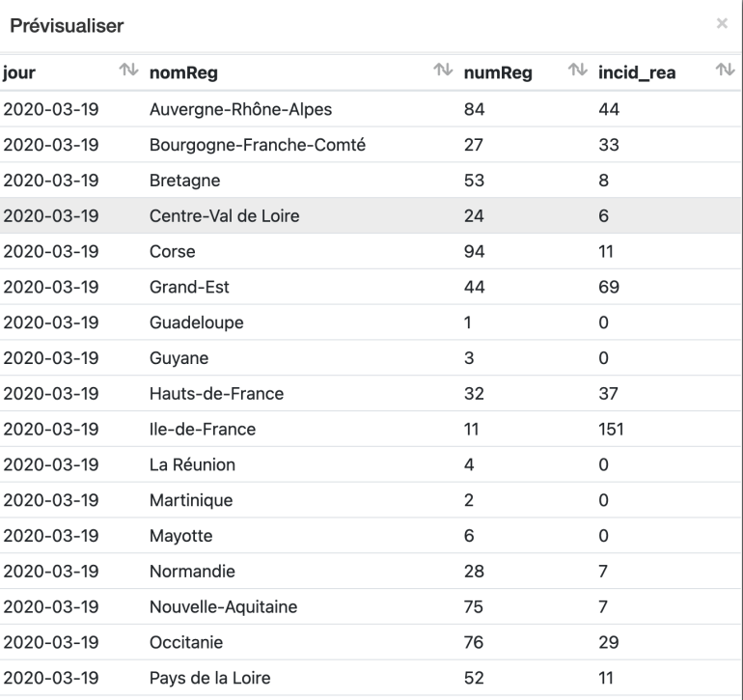Click the jour column header

19,73
